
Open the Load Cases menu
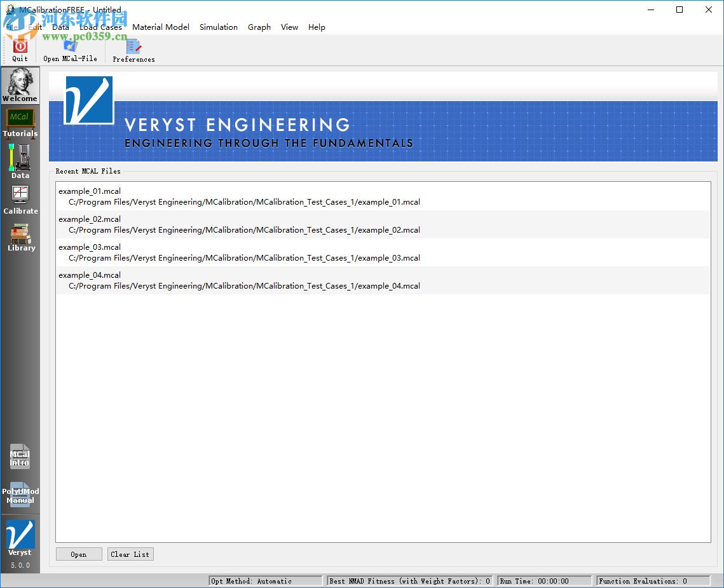pos(101,27)
